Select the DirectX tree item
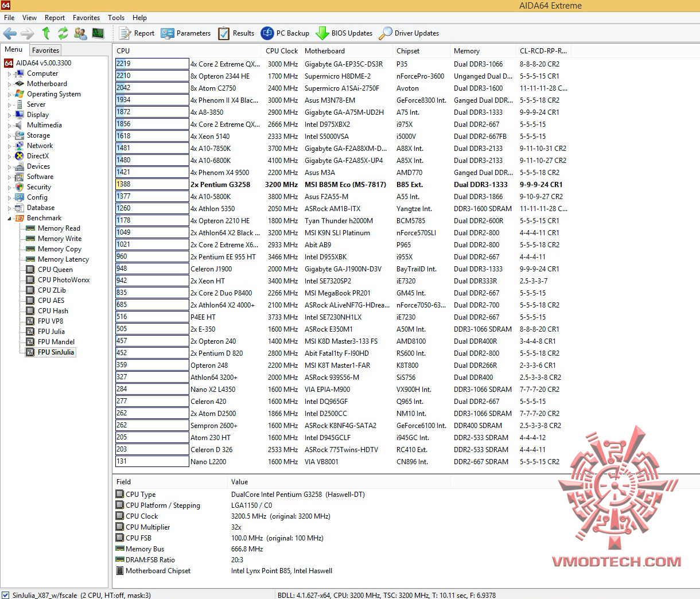This screenshot has width=700, height=599. 32,156
